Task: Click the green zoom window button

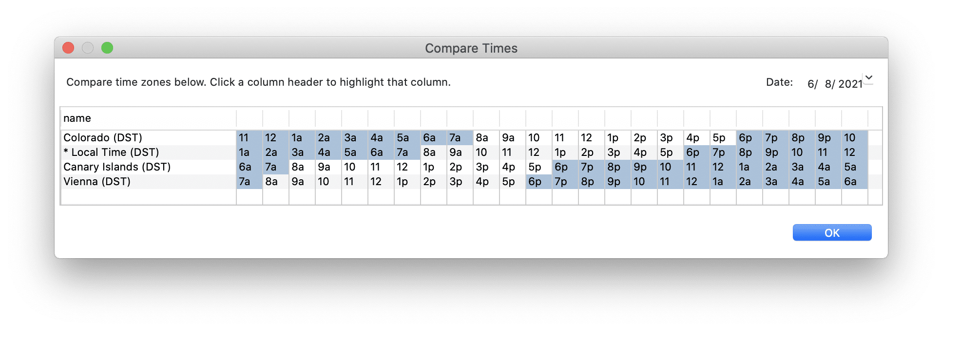Action: point(107,48)
